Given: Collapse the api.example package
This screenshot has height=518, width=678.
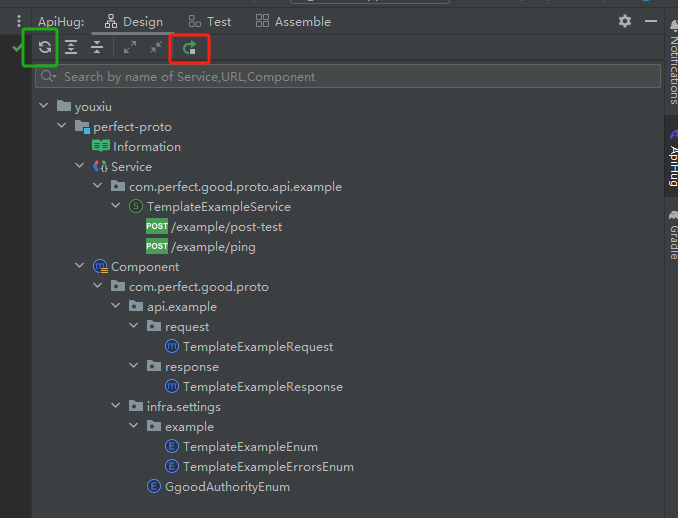Looking at the screenshot, I should (116, 305).
